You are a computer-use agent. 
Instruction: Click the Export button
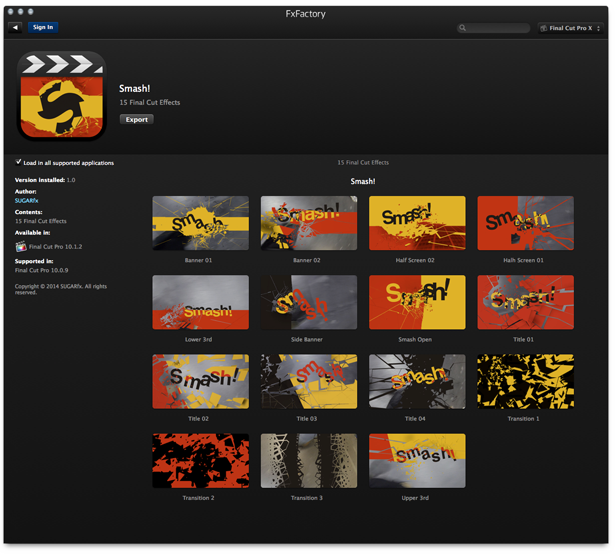[137, 119]
